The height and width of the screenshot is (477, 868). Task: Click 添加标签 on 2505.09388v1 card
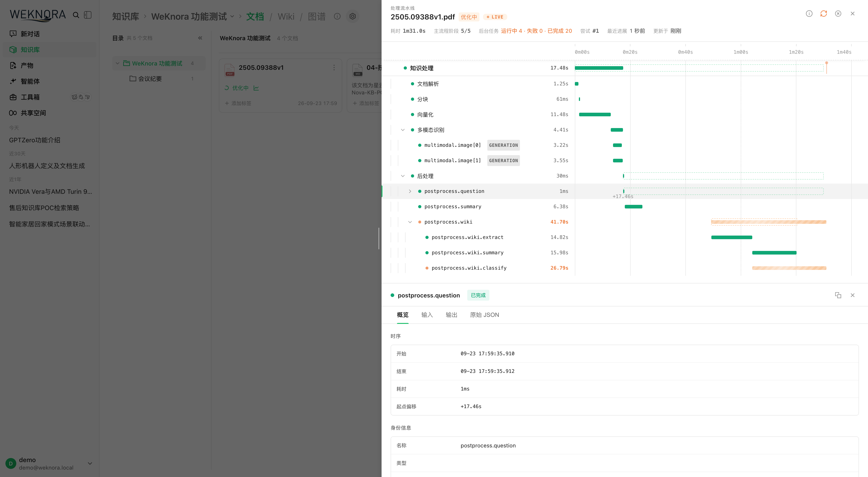point(238,103)
